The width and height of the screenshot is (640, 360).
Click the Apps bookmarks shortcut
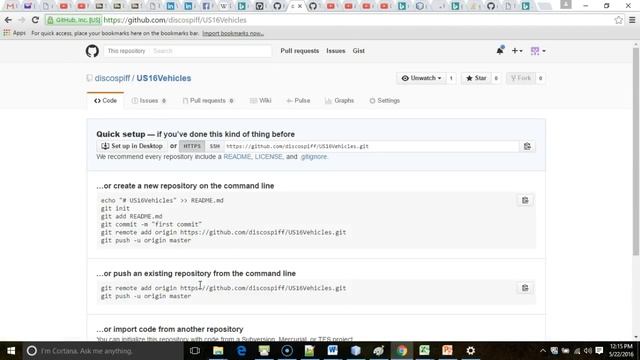tap(14, 33)
